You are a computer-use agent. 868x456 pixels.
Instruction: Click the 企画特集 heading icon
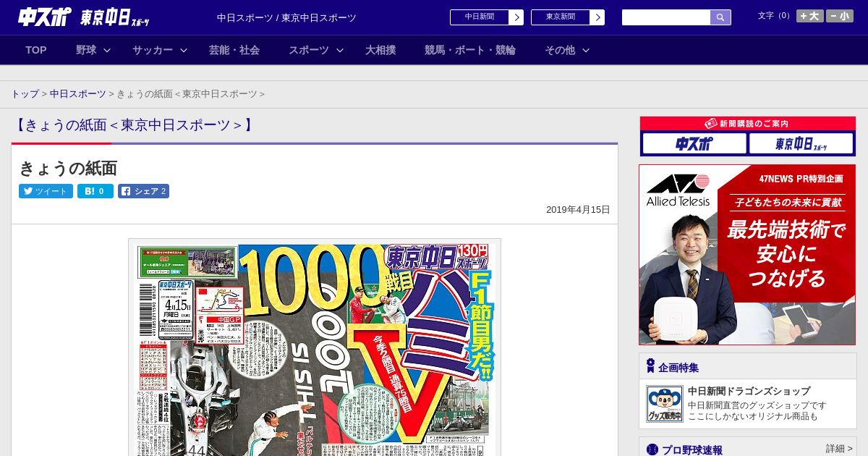click(x=650, y=366)
